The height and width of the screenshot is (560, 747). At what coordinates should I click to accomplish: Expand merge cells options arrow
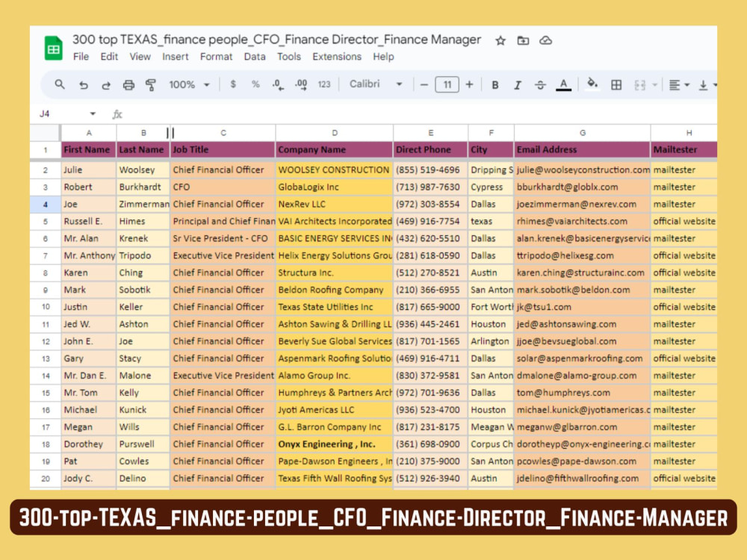point(655,85)
